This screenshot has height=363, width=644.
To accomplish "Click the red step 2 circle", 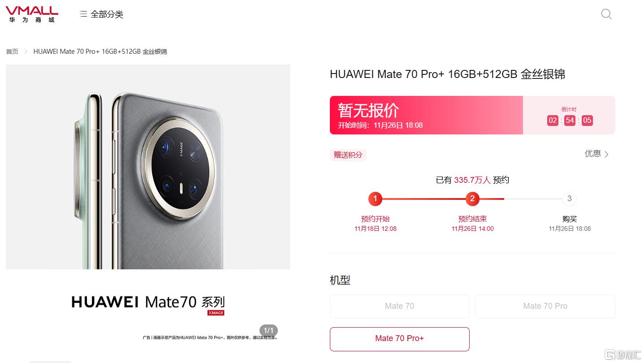I will click(472, 199).
